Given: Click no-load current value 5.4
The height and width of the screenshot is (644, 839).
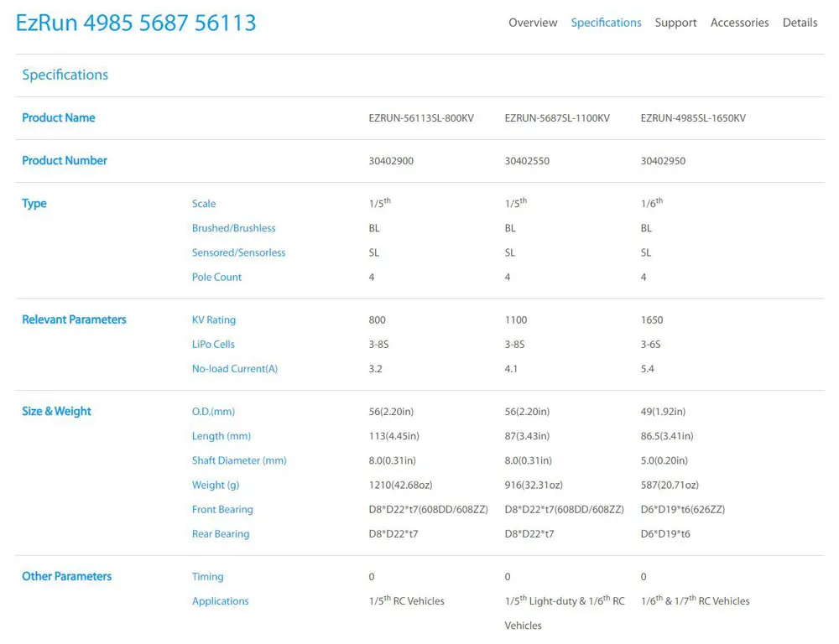Looking at the screenshot, I should coord(647,369).
